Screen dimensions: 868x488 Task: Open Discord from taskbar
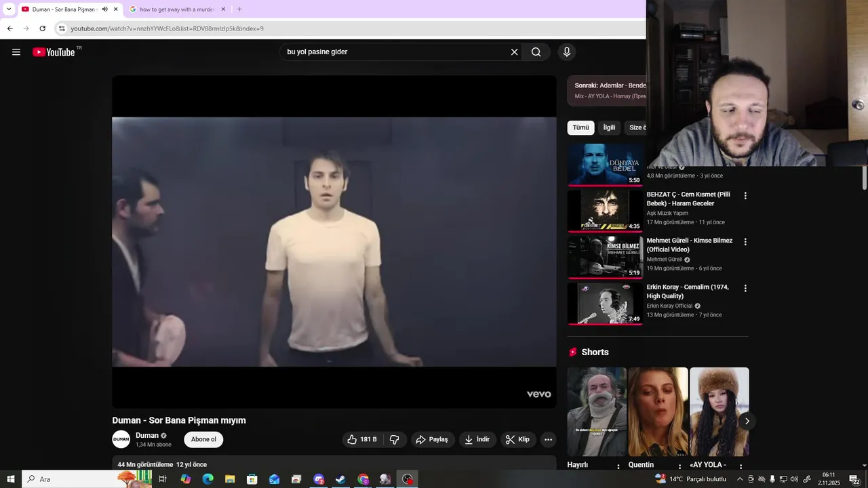point(319,479)
